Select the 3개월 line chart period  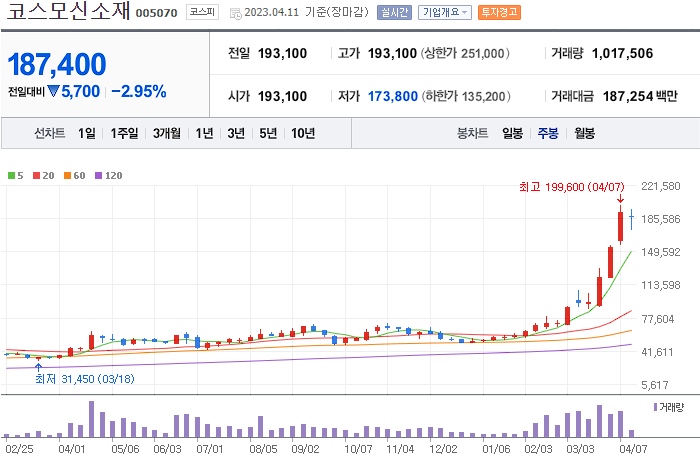pyautogui.click(x=167, y=133)
